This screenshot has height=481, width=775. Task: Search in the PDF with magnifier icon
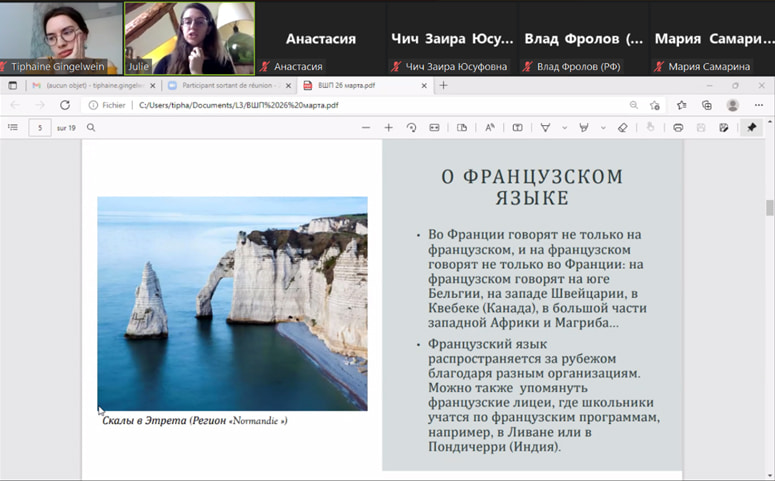(91, 128)
